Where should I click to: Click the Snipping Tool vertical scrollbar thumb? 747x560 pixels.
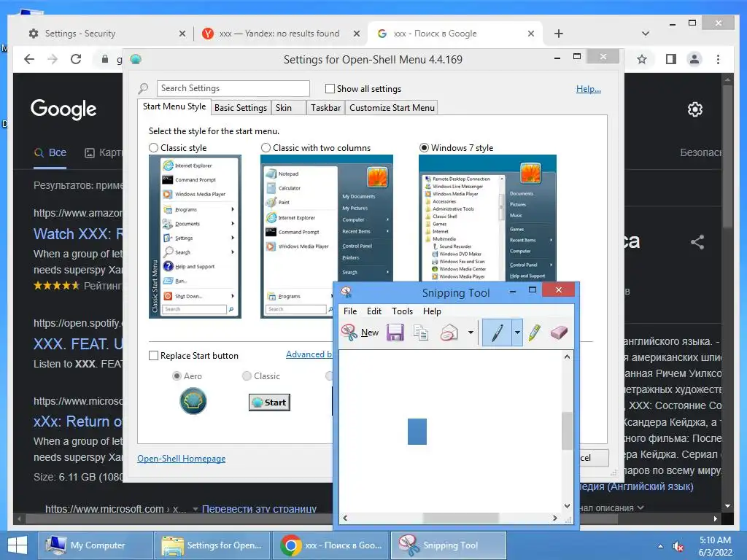567,430
